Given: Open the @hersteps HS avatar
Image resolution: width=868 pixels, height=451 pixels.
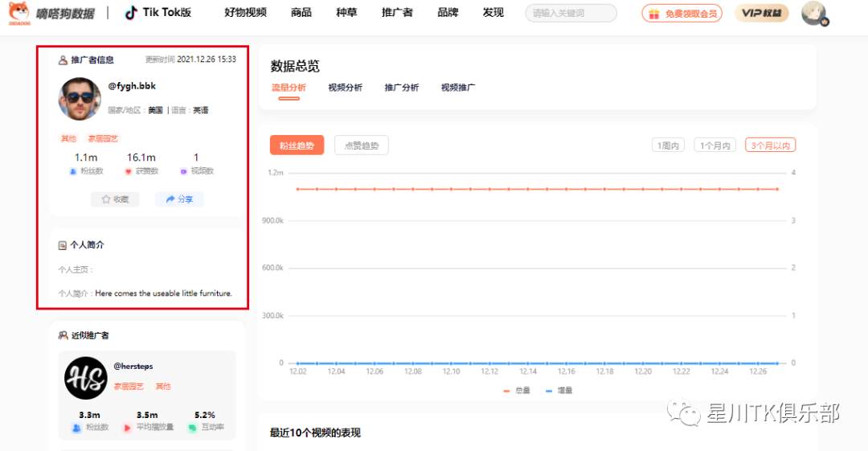Looking at the screenshot, I should point(86,378).
